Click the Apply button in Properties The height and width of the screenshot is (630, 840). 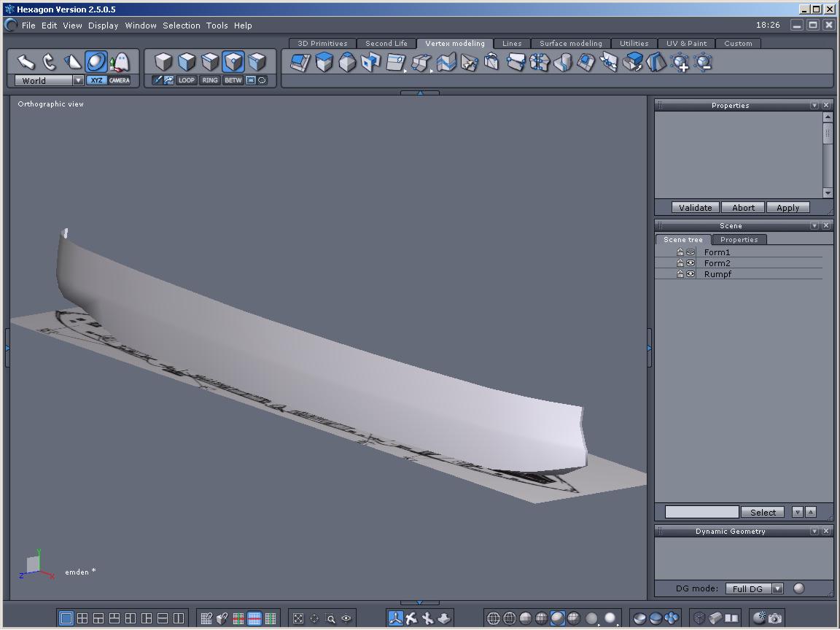click(x=787, y=208)
